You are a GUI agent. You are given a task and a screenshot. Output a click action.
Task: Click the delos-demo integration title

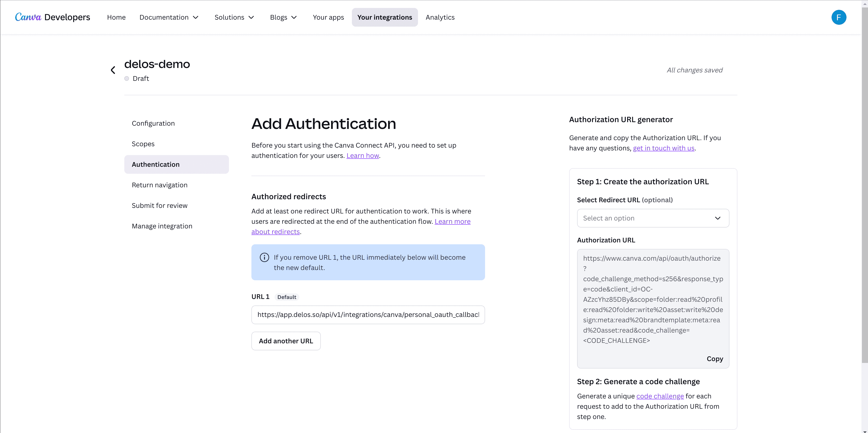point(157,64)
